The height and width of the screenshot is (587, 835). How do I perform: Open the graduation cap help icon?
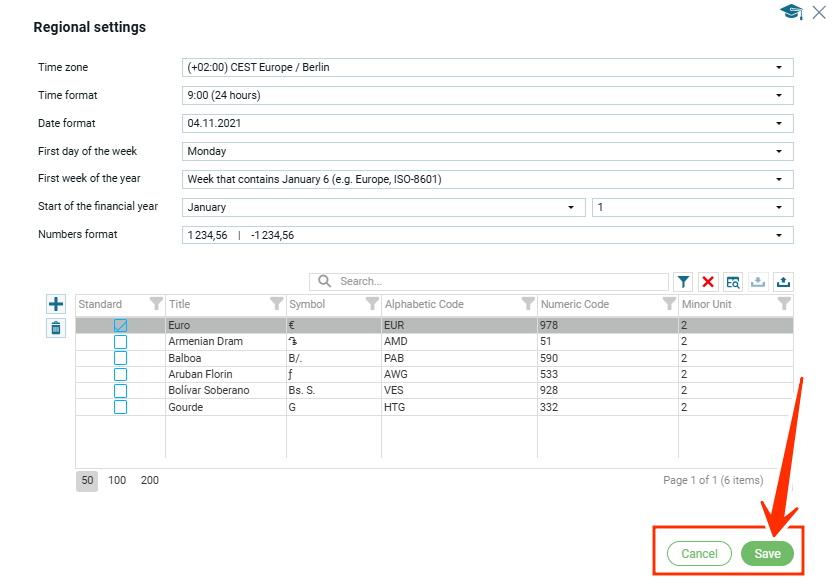click(x=792, y=12)
